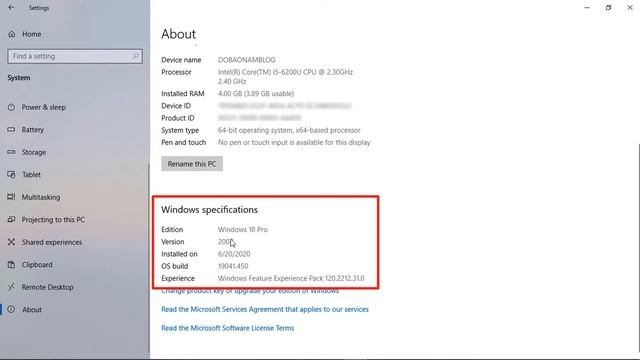640x360 pixels.
Task: Select the About info icon
Action: tap(11, 309)
